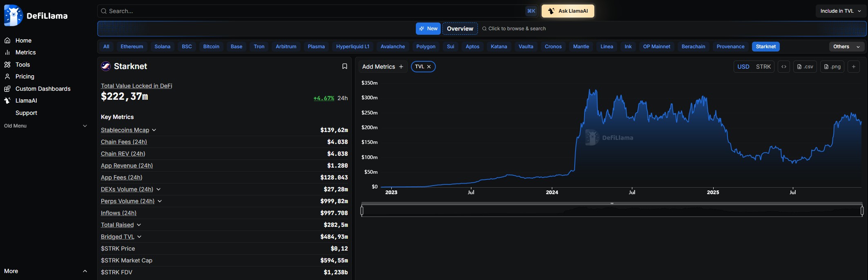Open the Include in TVL dropdown
868x280 pixels.
tap(841, 11)
